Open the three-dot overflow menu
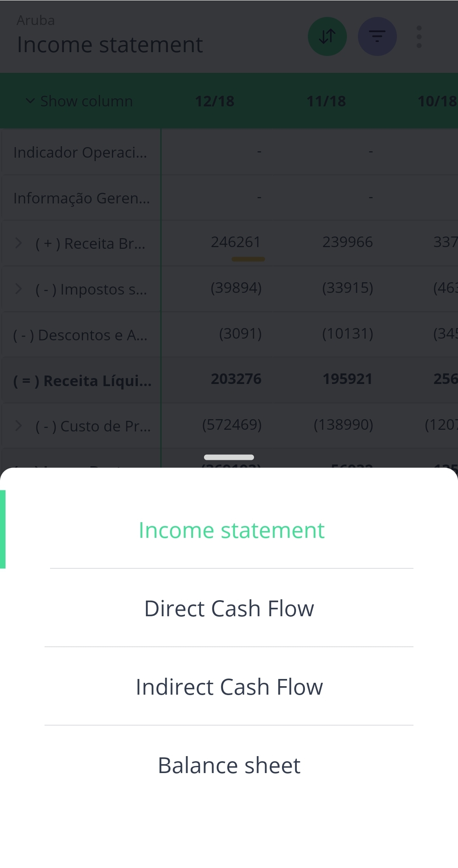458x868 pixels. [x=419, y=36]
